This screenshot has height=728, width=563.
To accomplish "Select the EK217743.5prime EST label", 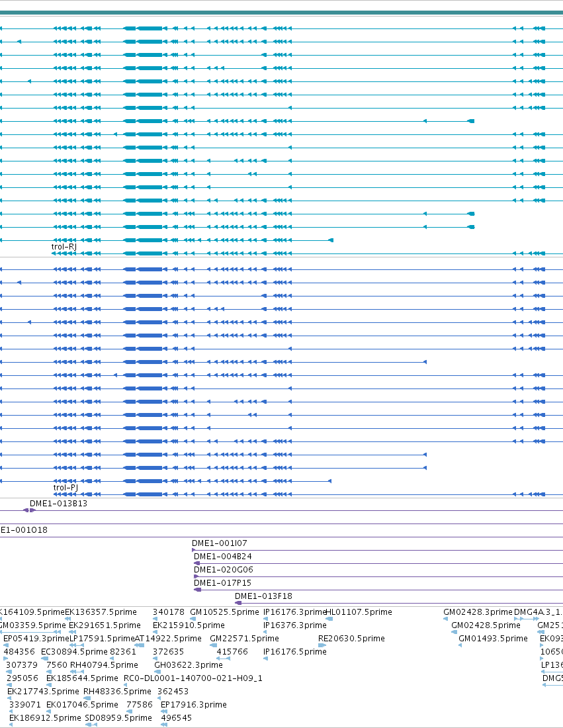I will click(43, 692).
